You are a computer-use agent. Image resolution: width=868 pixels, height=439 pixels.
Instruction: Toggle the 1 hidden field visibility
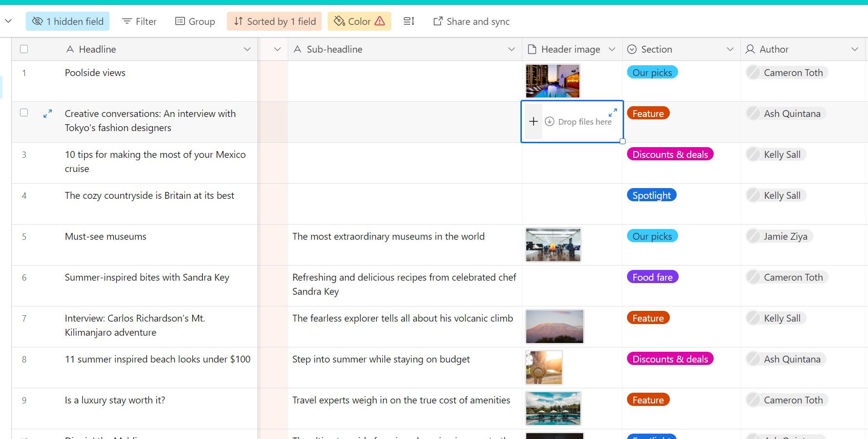click(x=68, y=21)
